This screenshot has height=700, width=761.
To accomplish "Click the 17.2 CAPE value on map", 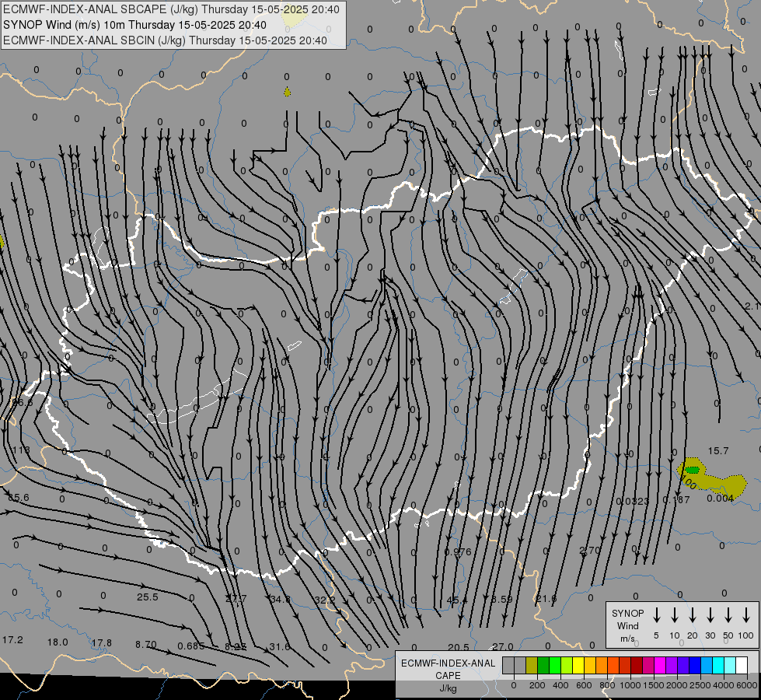I will coord(12,640).
